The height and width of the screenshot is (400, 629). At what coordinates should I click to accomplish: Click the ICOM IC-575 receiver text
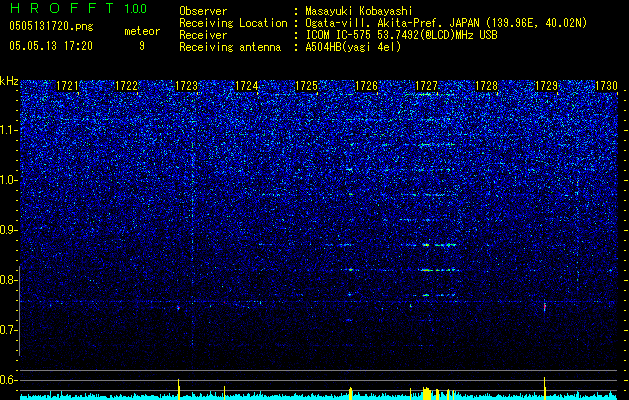coord(401,35)
